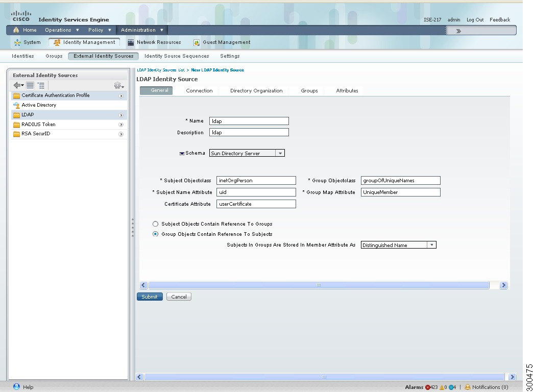This screenshot has width=533, height=392.
Task: Click the Group Objectclass field
Action: point(401,181)
